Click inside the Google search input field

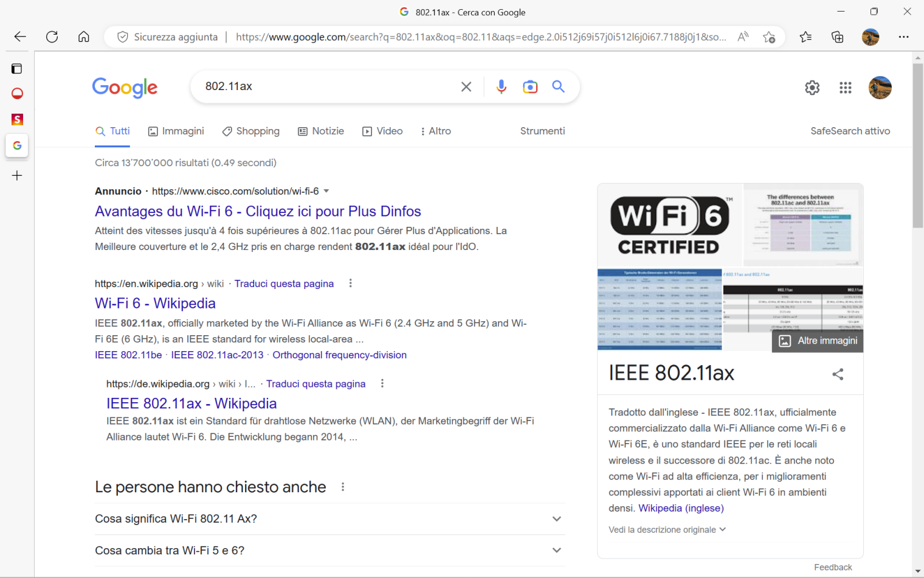click(322, 86)
